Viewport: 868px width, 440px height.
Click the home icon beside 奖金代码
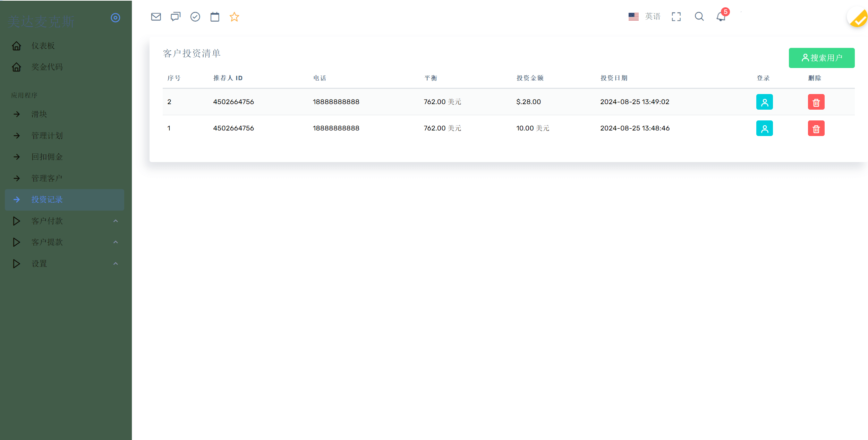pyautogui.click(x=16, y=67)
